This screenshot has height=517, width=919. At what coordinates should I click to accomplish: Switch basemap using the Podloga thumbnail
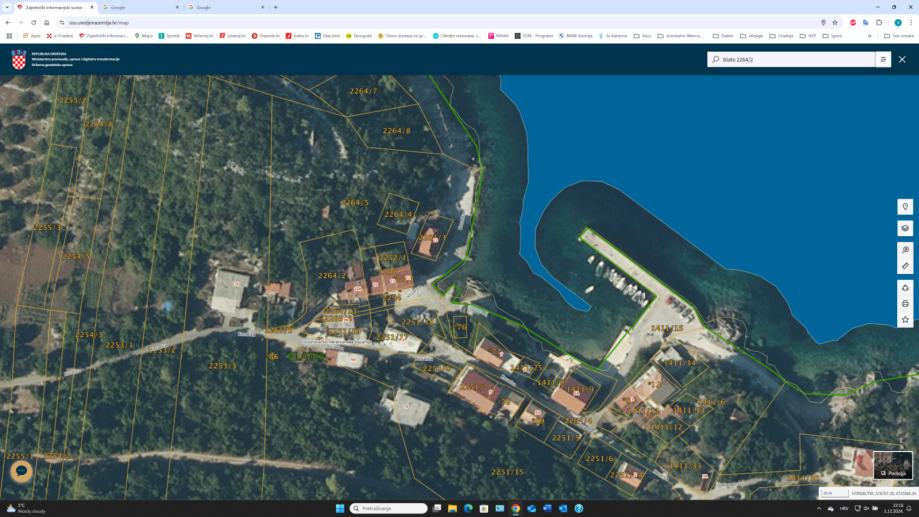tap(893, 465)
